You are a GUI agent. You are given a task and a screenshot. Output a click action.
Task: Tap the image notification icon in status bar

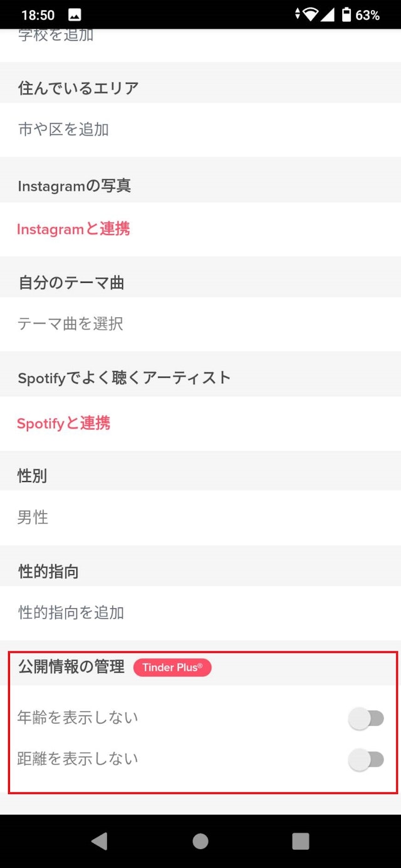[x=74, y=15]
